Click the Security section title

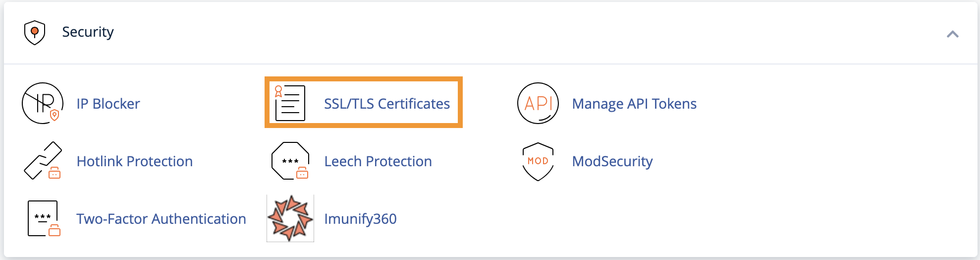pos(88,32)
